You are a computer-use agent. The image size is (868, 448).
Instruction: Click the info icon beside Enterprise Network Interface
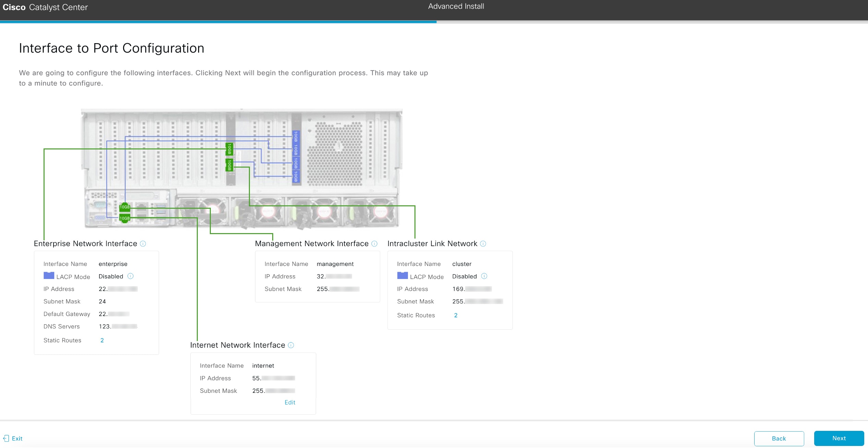pos(143,244)
